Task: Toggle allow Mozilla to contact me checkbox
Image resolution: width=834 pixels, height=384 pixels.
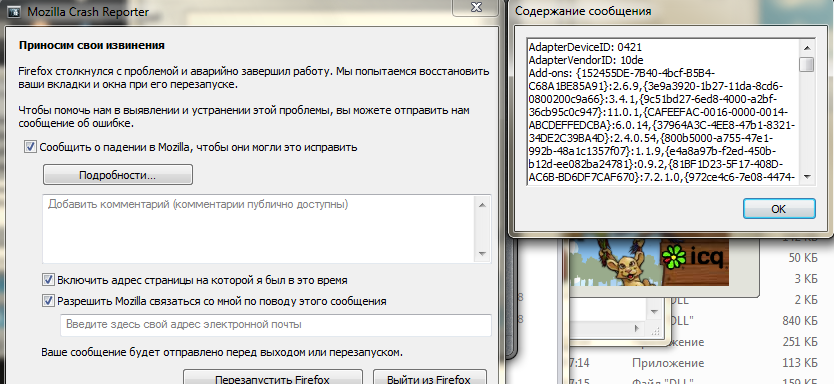Action: 48,301
